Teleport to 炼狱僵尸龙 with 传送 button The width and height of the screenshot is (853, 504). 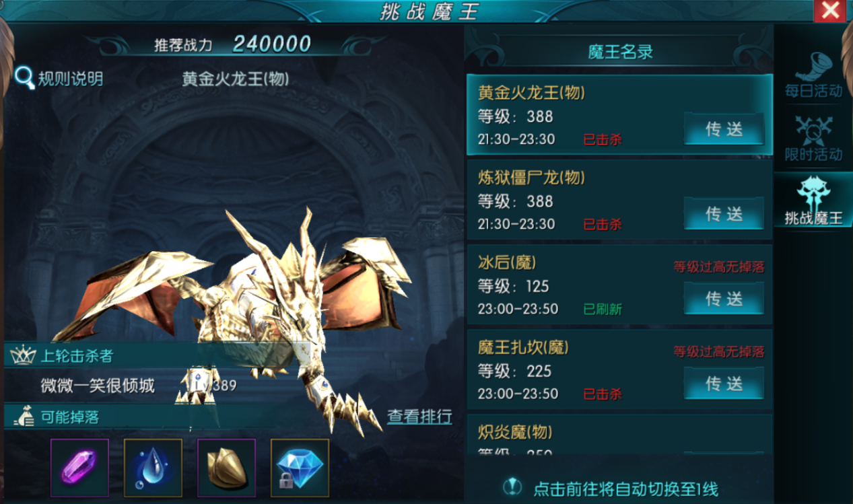tap(724, 214)
